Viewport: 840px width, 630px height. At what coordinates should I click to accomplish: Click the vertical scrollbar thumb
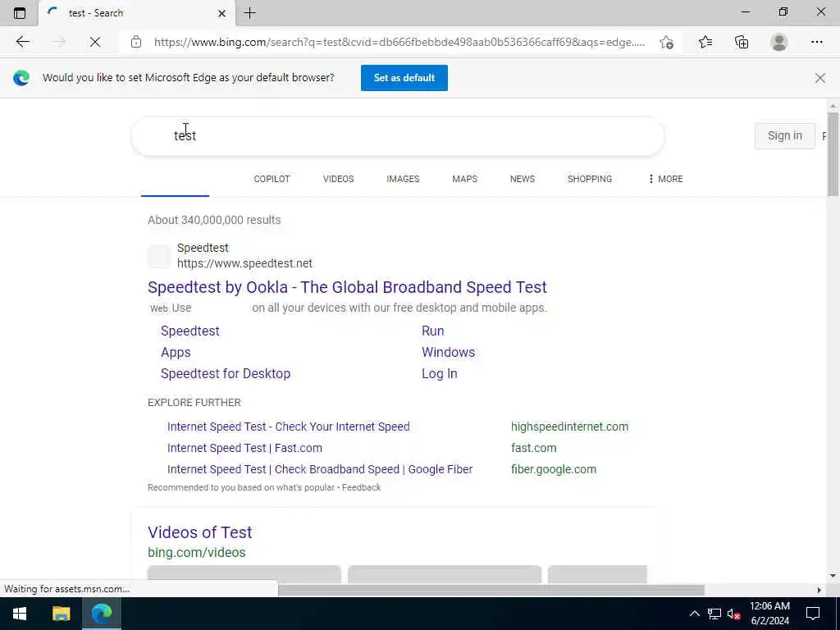833,154
